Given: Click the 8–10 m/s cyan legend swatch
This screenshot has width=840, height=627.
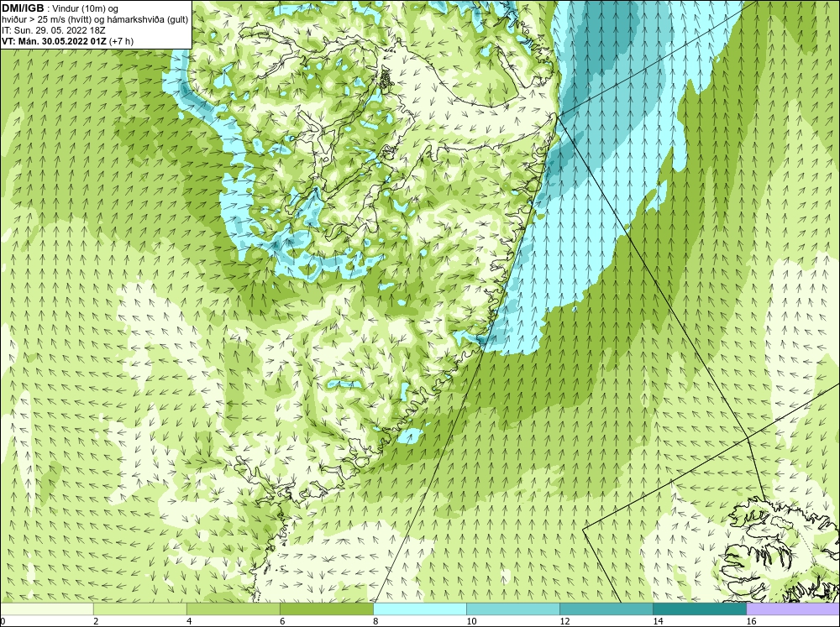Looking at the screenshot, I should click(x=420, y=609).
